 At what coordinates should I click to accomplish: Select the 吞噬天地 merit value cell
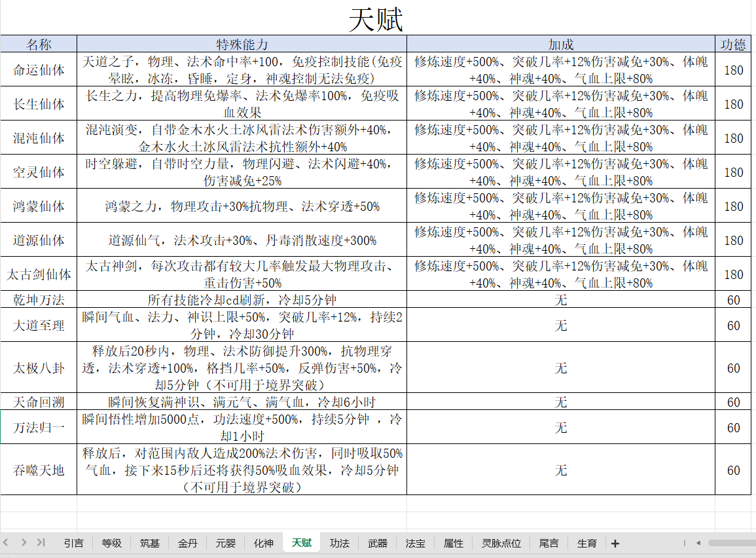click(x=733, y=470)
